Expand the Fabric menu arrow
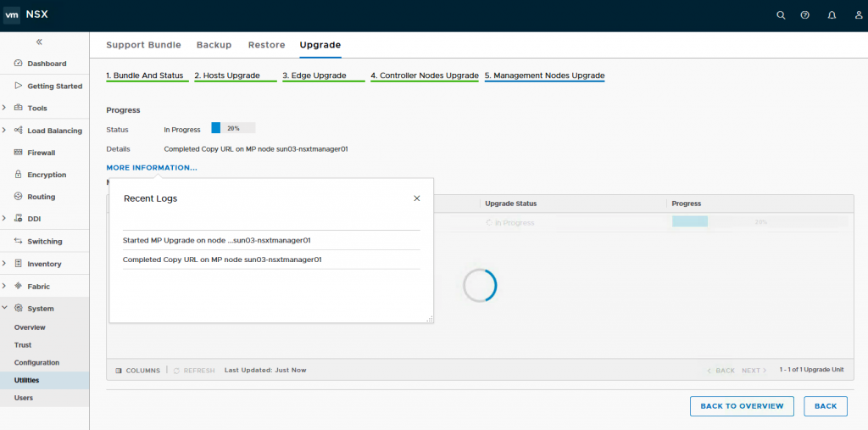This screenshot has width=868, height=430. tap(4, 286)
